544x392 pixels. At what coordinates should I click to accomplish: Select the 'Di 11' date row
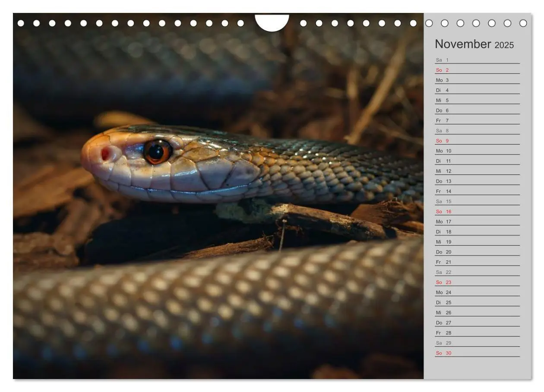click(477, 161)
